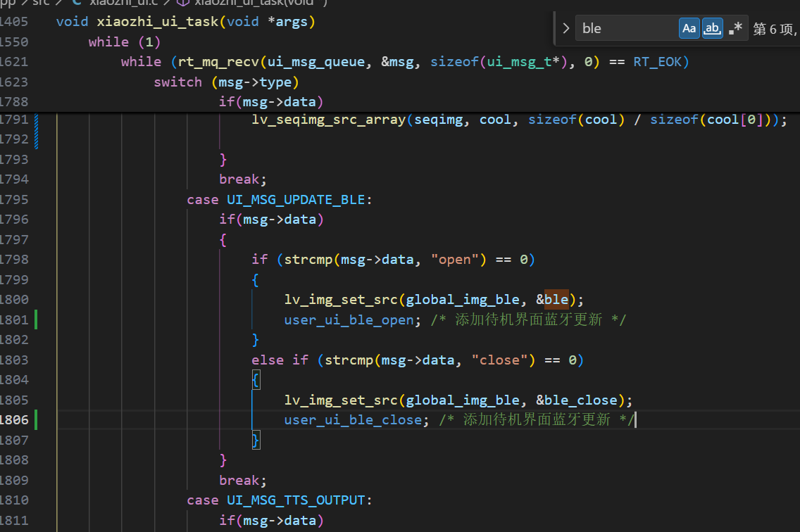The image size is (800, 532).
Task: Jump to sticky scroll line "while (1)"
Action: [x=125, y=42]
